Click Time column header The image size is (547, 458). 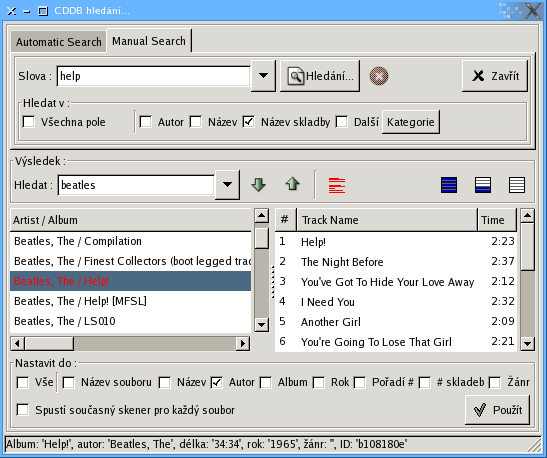(497, 220)
